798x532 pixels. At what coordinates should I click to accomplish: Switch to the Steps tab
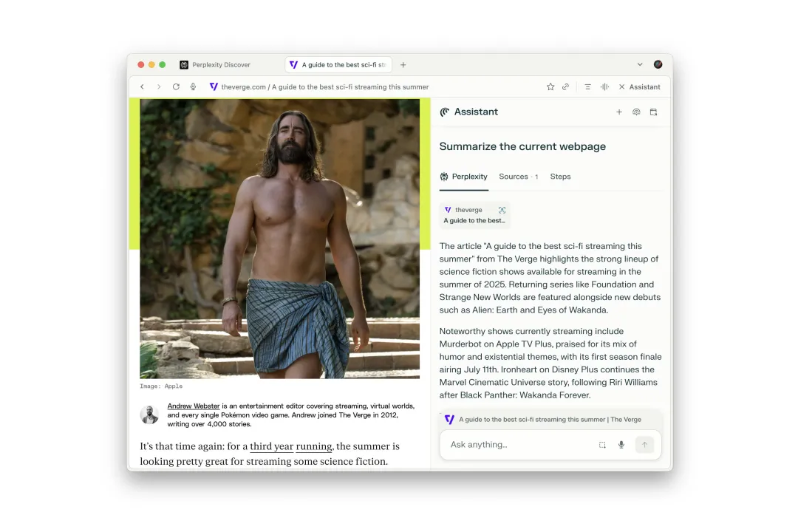click(x=560, y=177)
